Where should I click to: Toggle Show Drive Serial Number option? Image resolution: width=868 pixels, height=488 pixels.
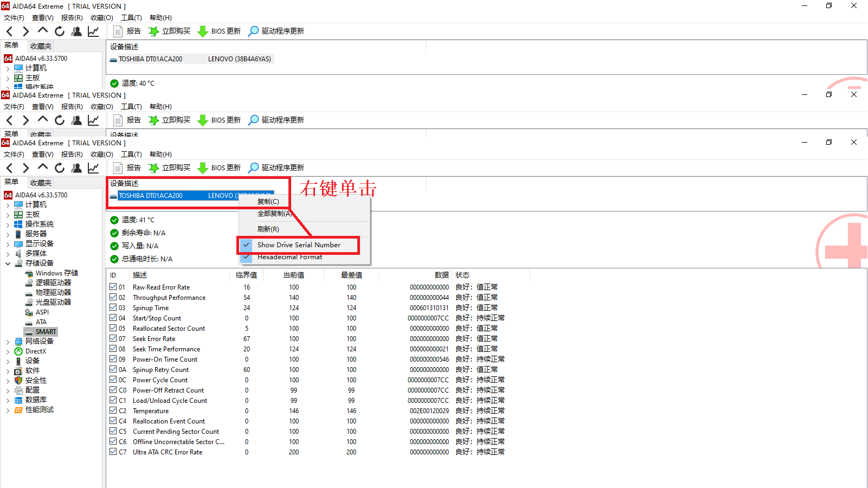[299, 245]
